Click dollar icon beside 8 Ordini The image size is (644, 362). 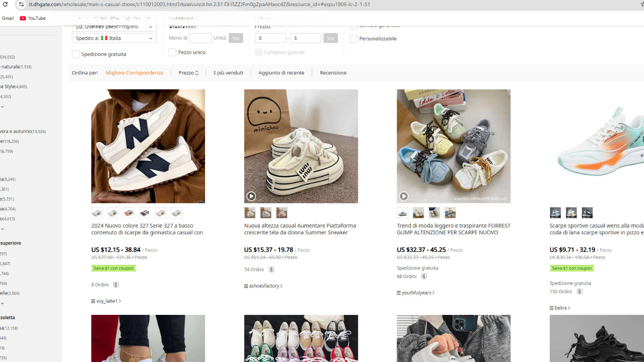pos(116,285)
